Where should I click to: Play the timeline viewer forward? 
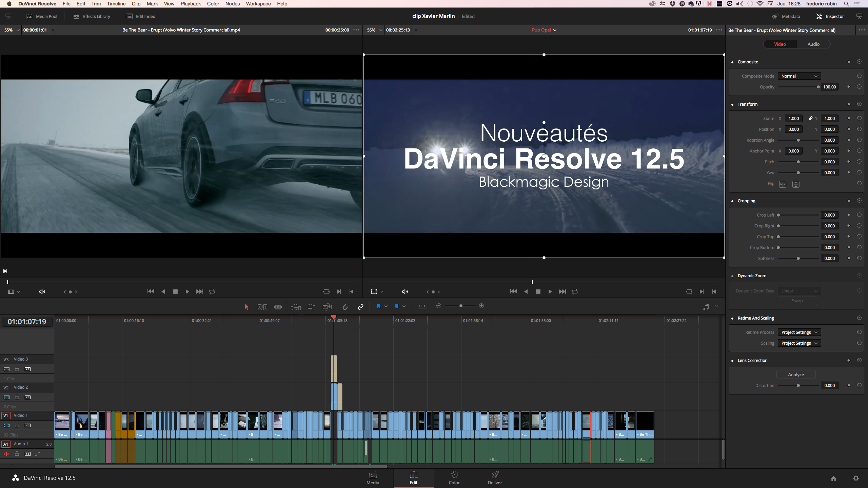click(550, 292)
